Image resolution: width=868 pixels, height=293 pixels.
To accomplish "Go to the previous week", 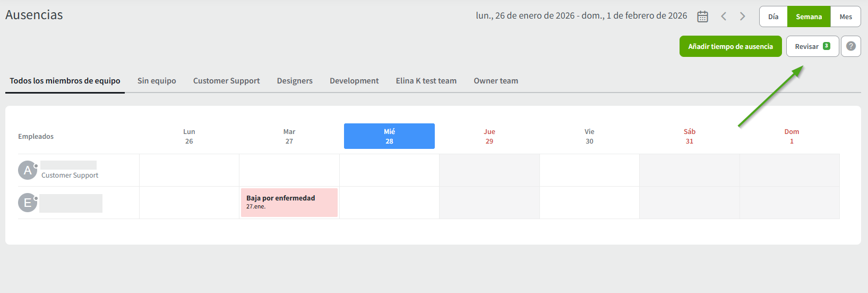I will point(724,16).
